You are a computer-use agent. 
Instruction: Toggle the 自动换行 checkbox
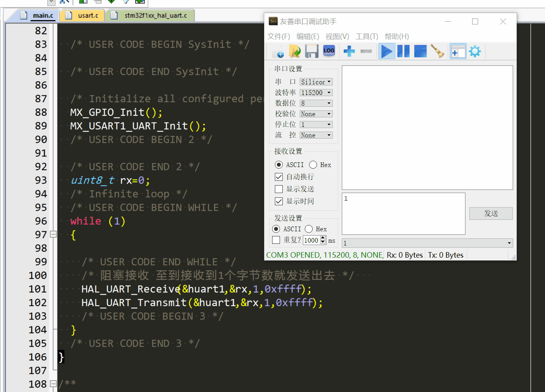[x=279, y=177]
